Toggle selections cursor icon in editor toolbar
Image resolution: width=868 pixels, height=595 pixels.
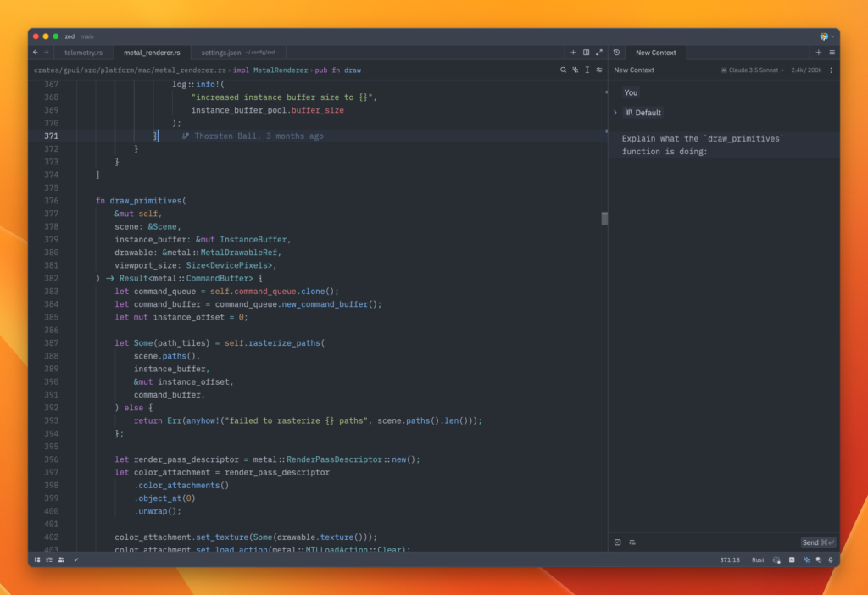(587, 70)
